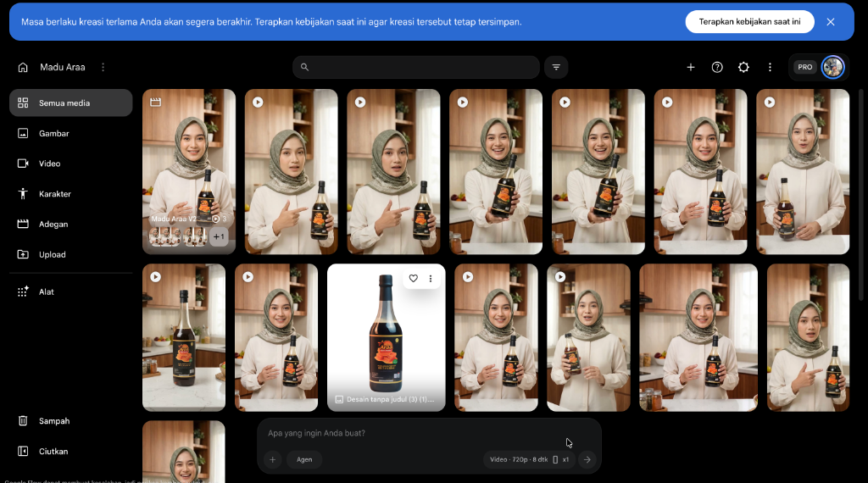The height and width of the screenshot is (483, 868).
Task: Open the three-dot menu next to Madu Araa
Action: (x=103, y=67)
